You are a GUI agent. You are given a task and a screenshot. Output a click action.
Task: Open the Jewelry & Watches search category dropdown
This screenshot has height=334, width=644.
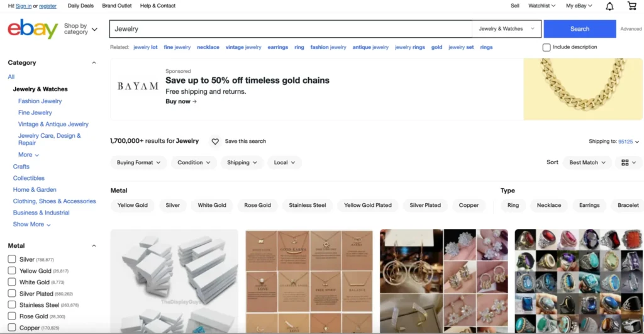coord(506,29)
